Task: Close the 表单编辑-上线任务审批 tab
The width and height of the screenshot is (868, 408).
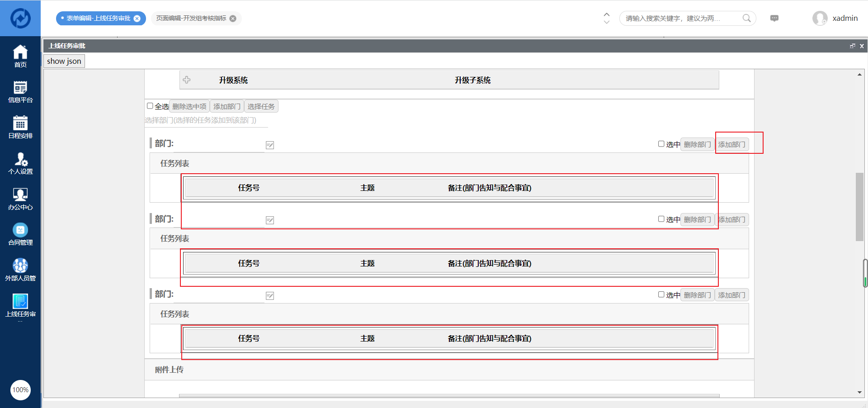Action: pos(137,19)
